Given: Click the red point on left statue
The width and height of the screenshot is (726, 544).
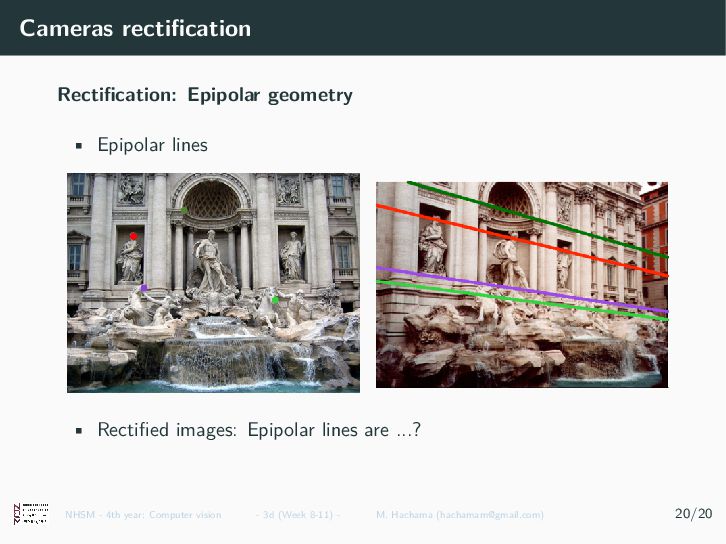Looking at the screenshot, I should pyautogui.click(x=133, y=236).
